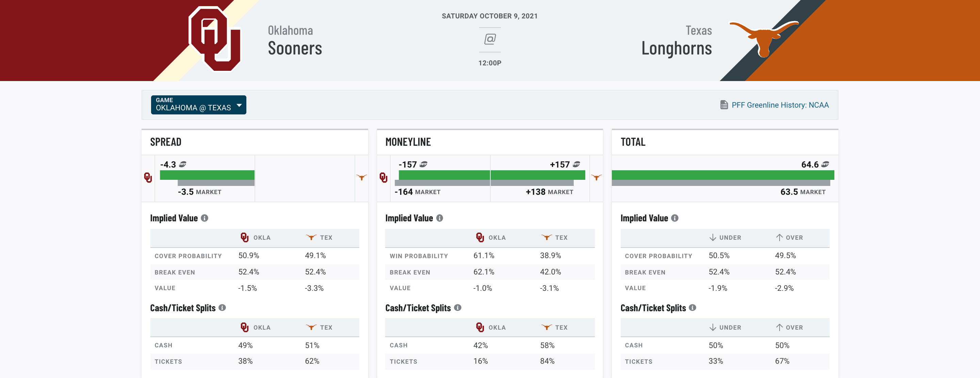The image size is (980, 378).
Task: Click the -2.9% Over value cell
Action: pyautogui.click(x=784, y=288)
